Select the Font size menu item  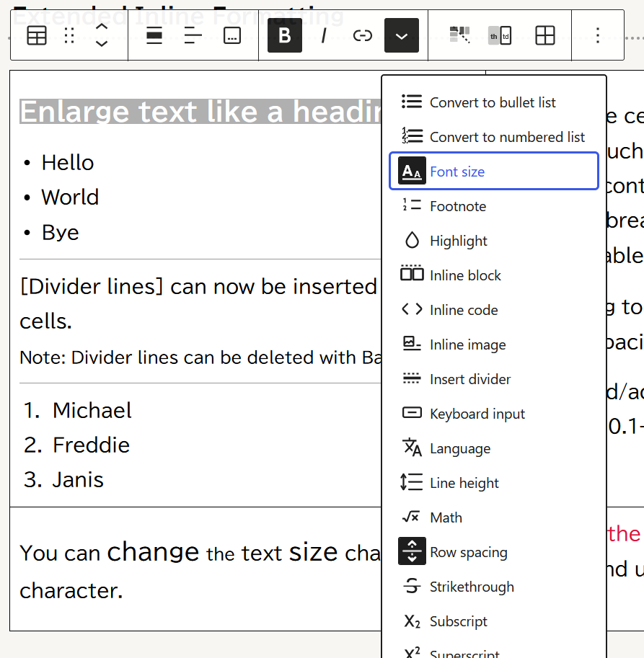(494, 172)
